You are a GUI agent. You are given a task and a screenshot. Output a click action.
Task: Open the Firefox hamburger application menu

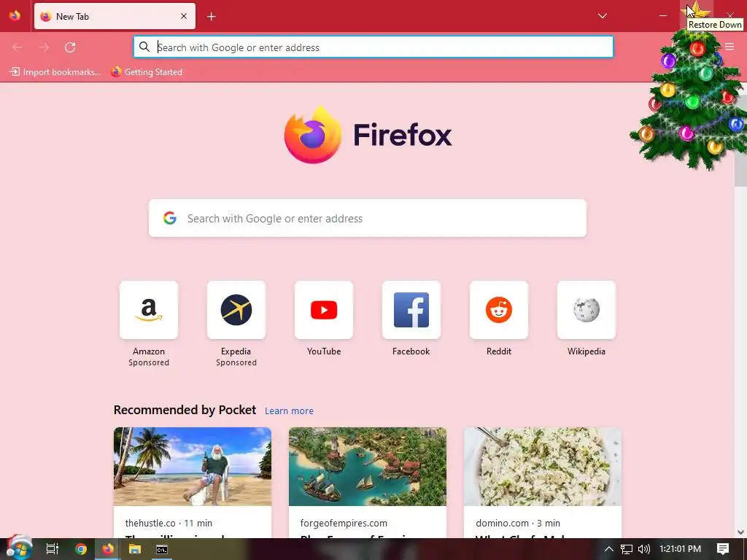click(729, 47)
